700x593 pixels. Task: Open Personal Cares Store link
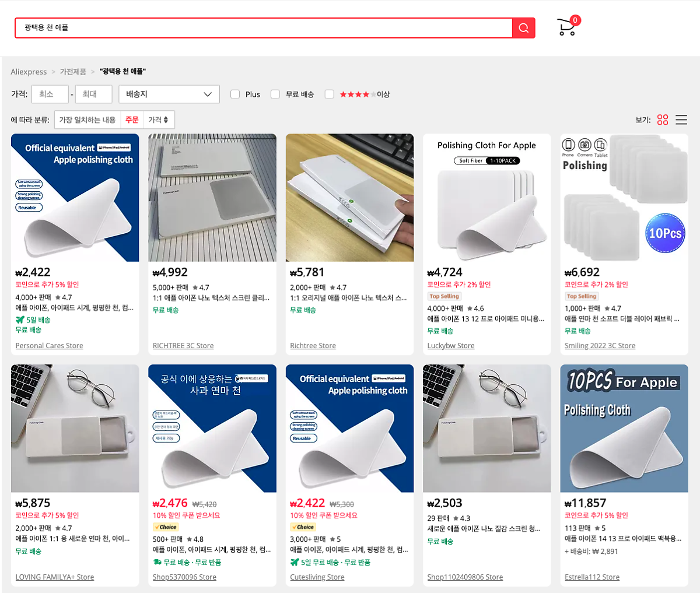pyautogui.click(x=49, y=346)
